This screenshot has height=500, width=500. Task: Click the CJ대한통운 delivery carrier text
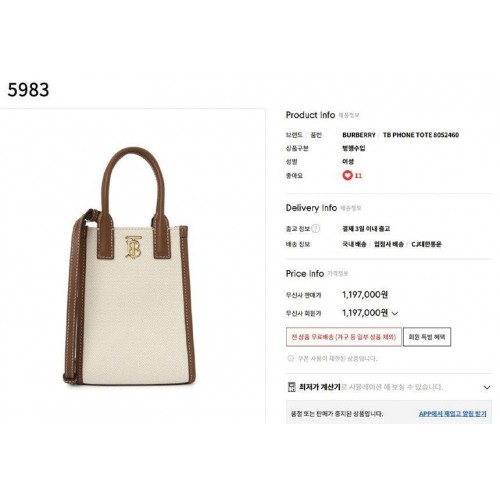click(x=426, y=244)
